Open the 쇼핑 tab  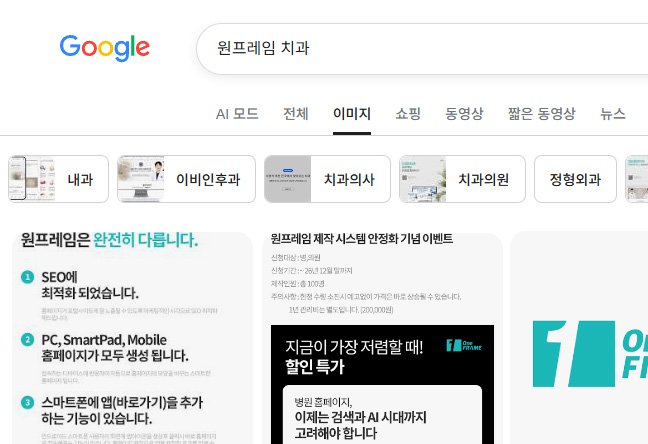point(408,114)
